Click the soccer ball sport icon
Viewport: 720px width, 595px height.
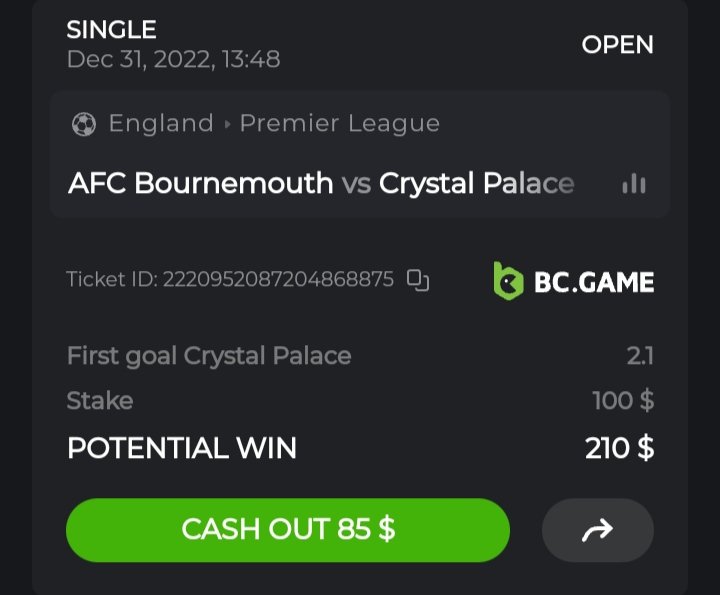[x=84, y=124]
